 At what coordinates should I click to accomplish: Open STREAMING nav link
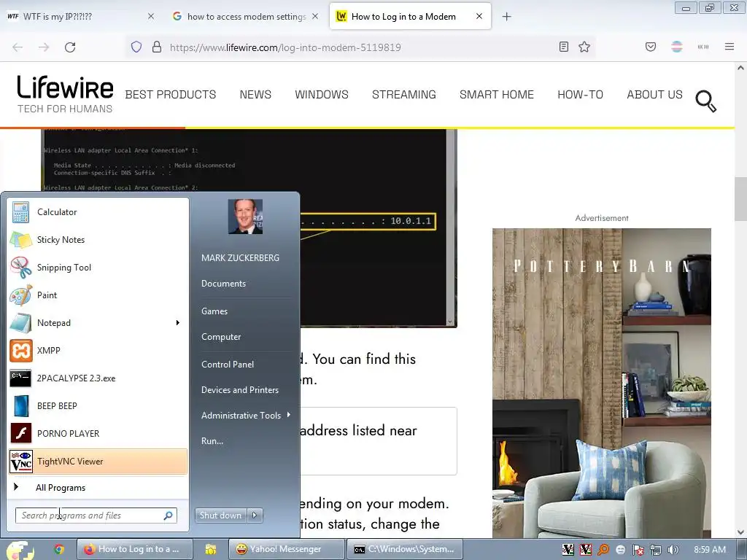click(404, 94)
